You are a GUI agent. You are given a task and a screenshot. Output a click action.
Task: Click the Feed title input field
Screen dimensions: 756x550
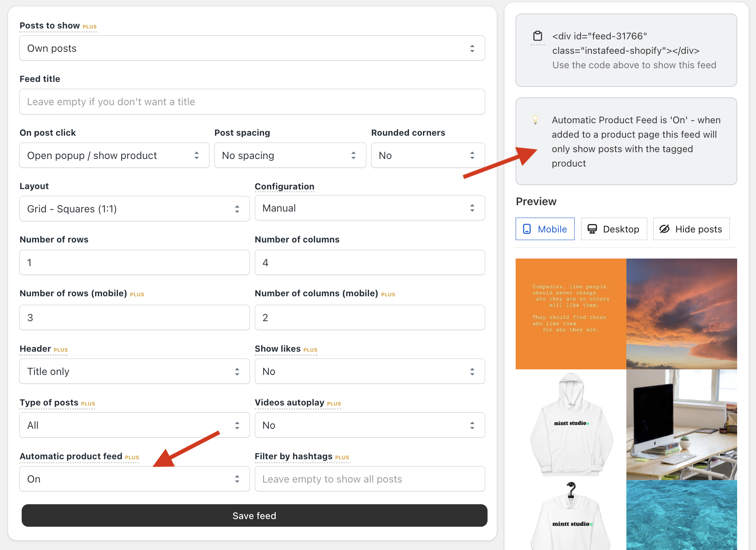pyautogui.click(x=252, y=102)
